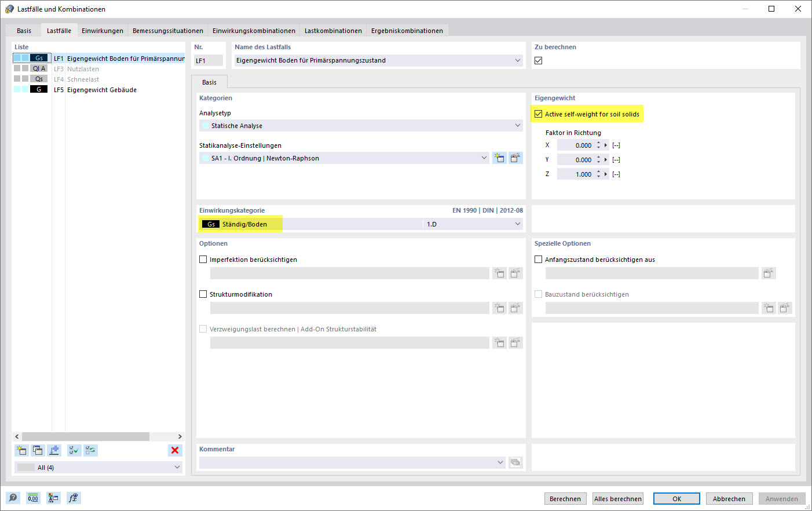
Task: Click the copy load case icon
Action: (38, 450)
